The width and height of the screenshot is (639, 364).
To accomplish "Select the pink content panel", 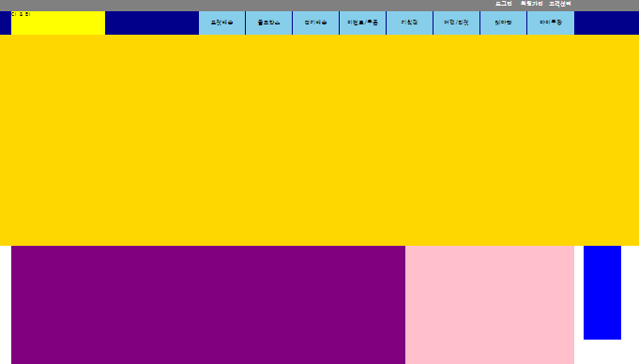I will tap(490, 305).
